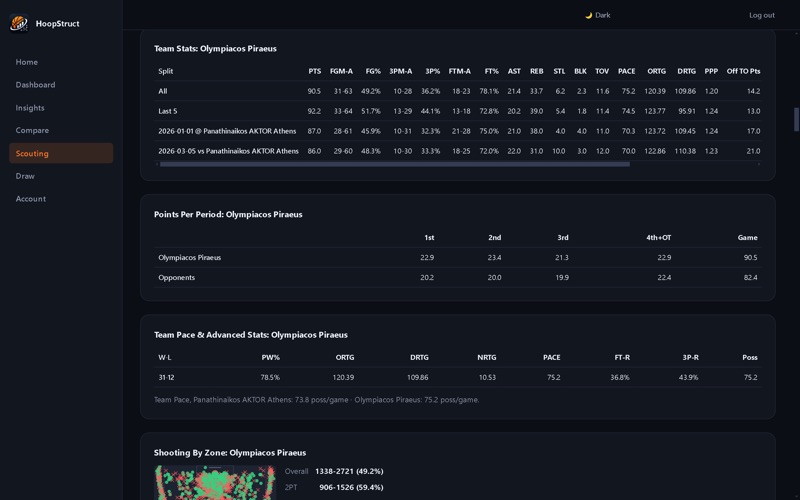Image resolution: width=800 pixels, height=500 pixels.
Task: Click the Team Pace poss/game note text
Action: click(316, 400)
